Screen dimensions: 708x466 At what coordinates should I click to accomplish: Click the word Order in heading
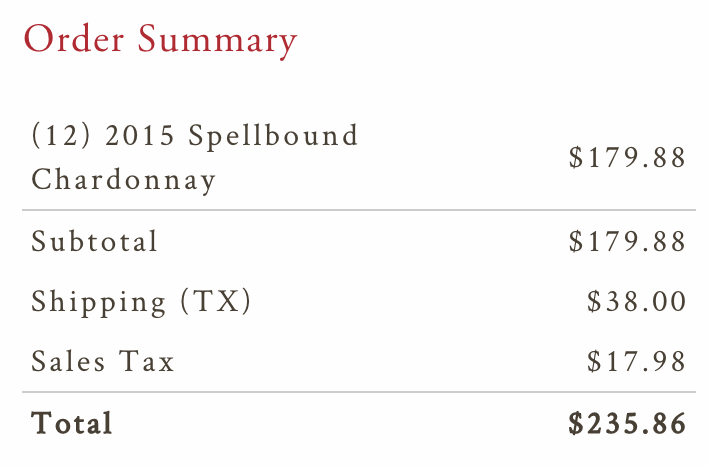point(74,40)
